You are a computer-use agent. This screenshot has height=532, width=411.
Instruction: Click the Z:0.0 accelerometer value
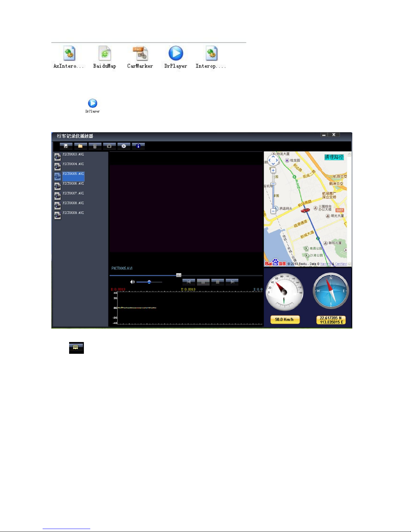coord(258,289)
